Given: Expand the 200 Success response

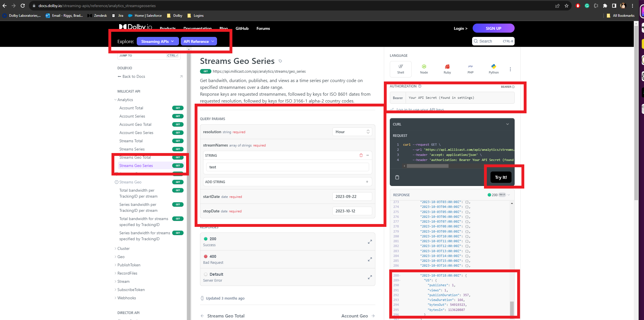Looking at the screenshot, I should [x=370, y=242].
